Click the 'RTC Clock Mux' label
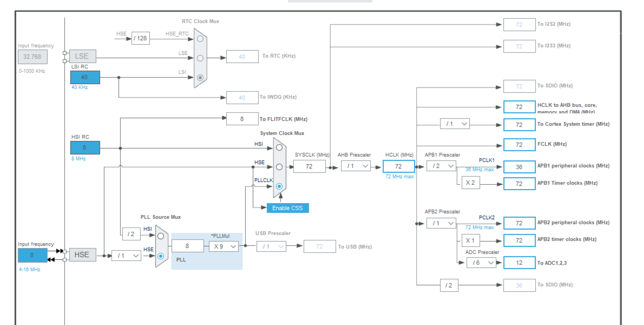The image size is (644, 325). (200, 21)
